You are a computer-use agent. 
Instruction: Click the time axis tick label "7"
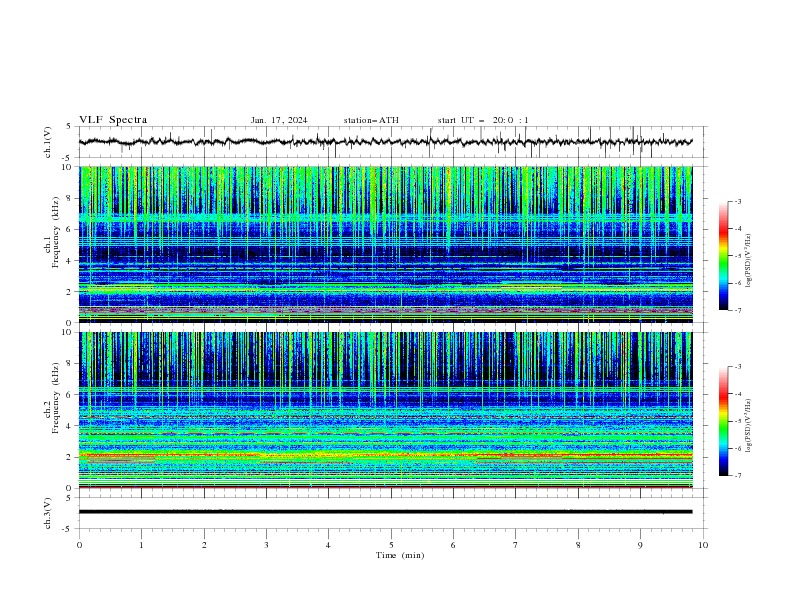pyautogui.click(x=516, y=545)
